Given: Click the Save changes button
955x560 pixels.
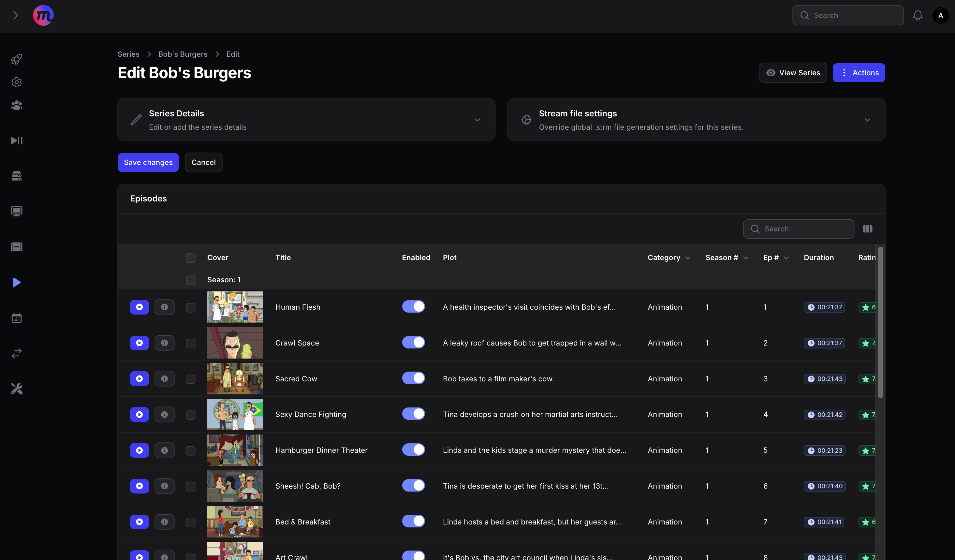Looking at the screenshot, I should 148,163.
